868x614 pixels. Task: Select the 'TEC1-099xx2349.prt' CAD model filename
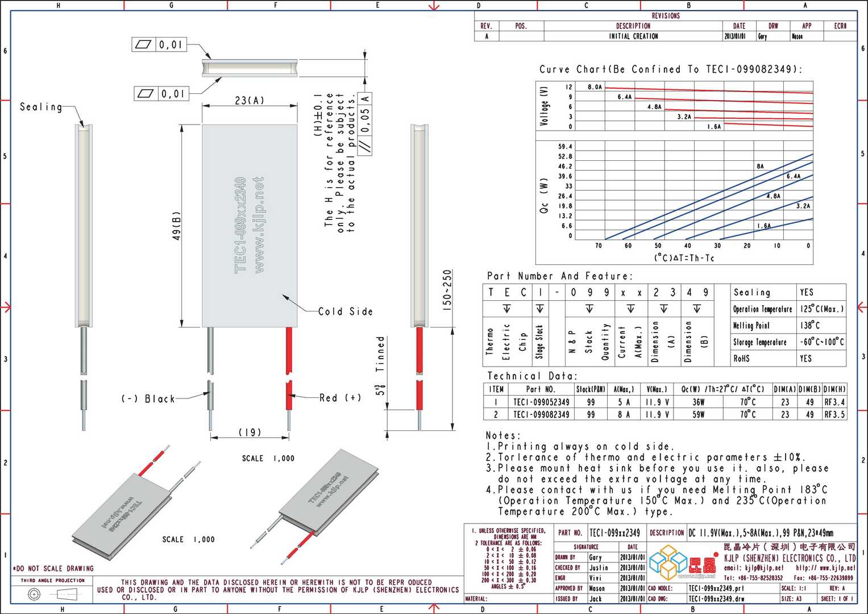click(716, 588)
